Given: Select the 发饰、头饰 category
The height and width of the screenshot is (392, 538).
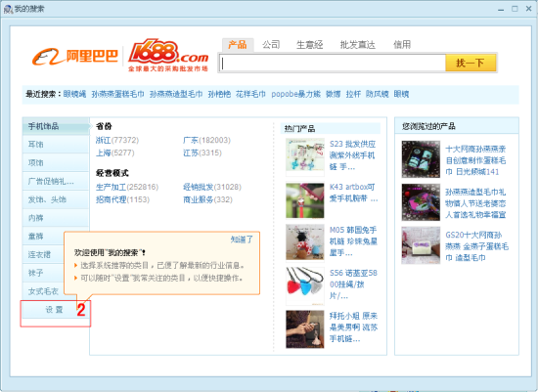Looking at the screenshot, I should pyautogui.click(x=56, y=199).
